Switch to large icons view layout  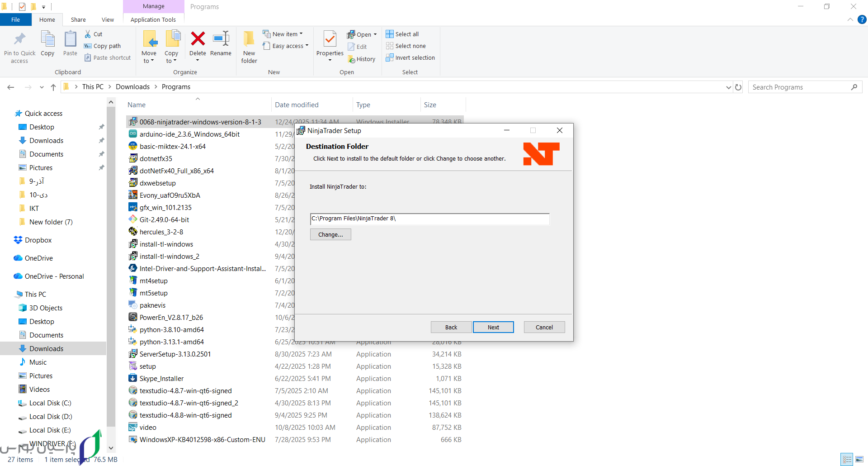[x=859, y=459]
